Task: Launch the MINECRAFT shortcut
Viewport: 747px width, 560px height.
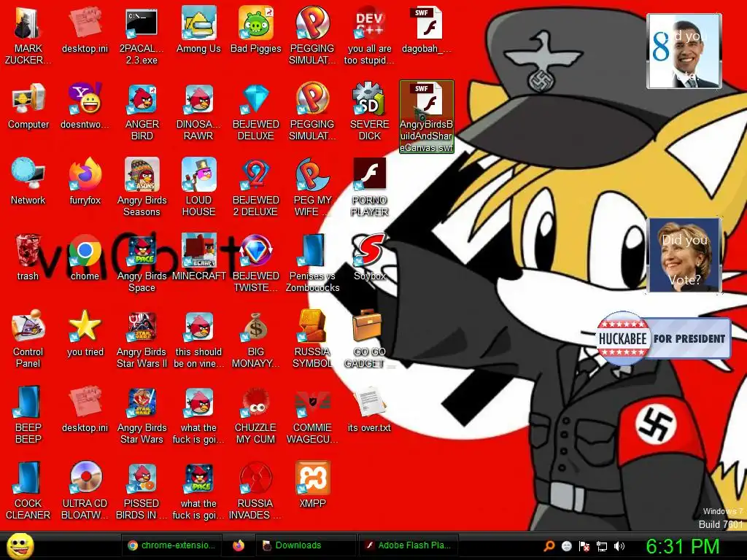Action: point(198,257)
